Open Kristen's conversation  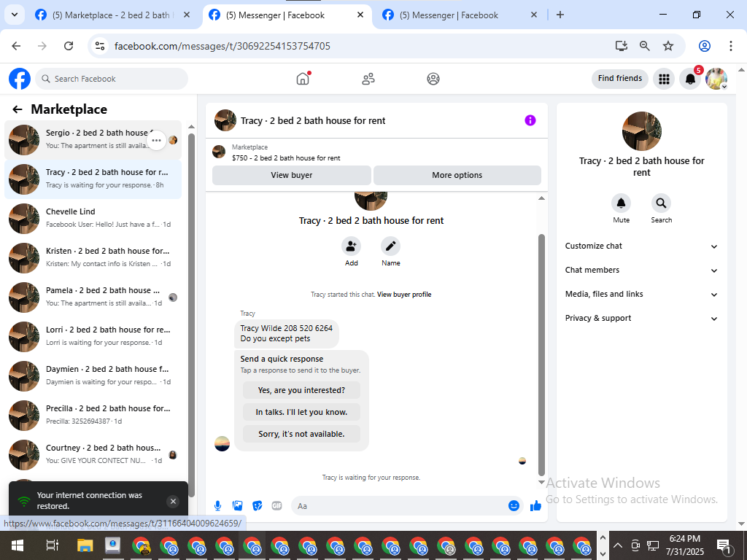93,258
